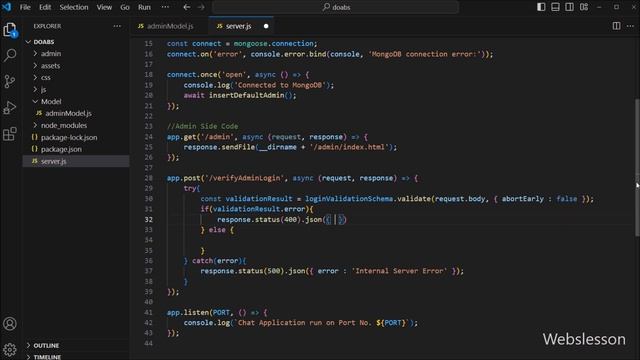Click the '/verifyAdminLogin' route string
This screenshot has height=360, width=640.
(x=244, y=178)
